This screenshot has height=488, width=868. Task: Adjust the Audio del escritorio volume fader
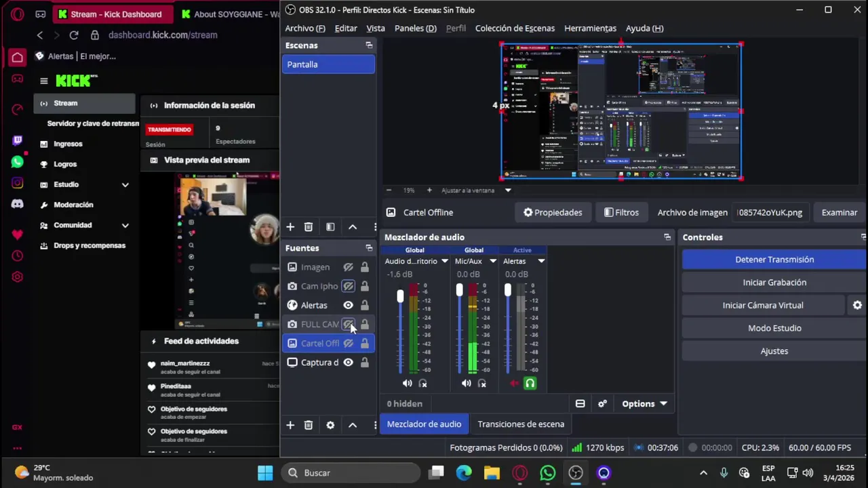[400, 297]
